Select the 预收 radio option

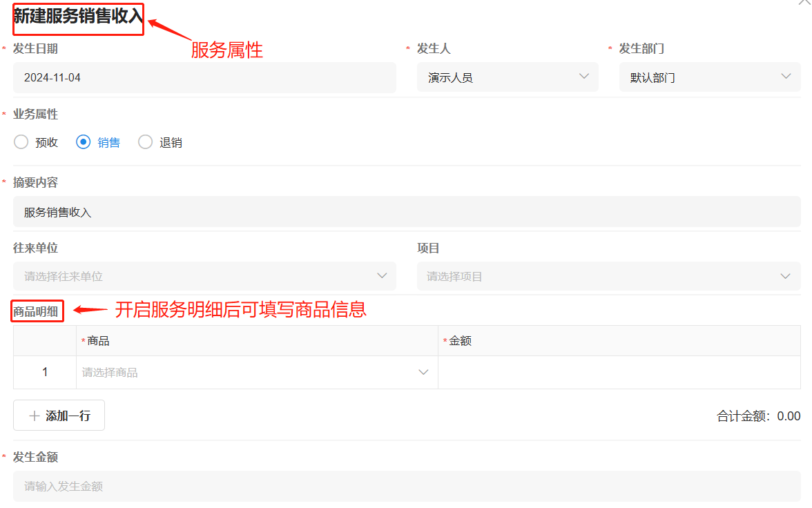coord(21,142)
